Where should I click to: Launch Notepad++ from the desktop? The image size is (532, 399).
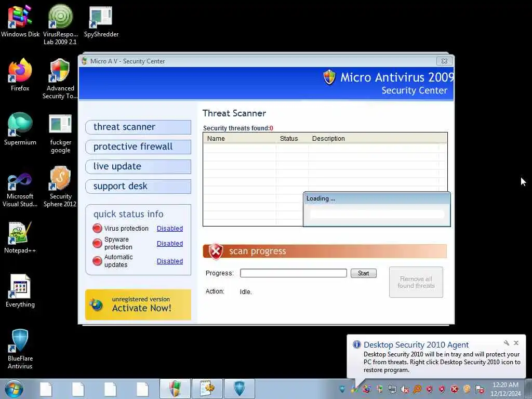point(20,237)
